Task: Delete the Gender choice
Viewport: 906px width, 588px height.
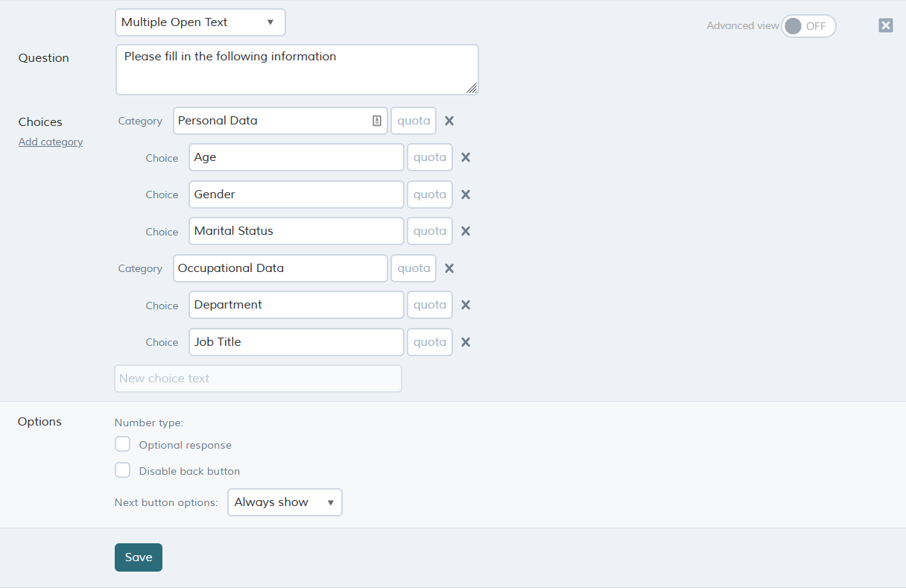Action: click(466, 195)
